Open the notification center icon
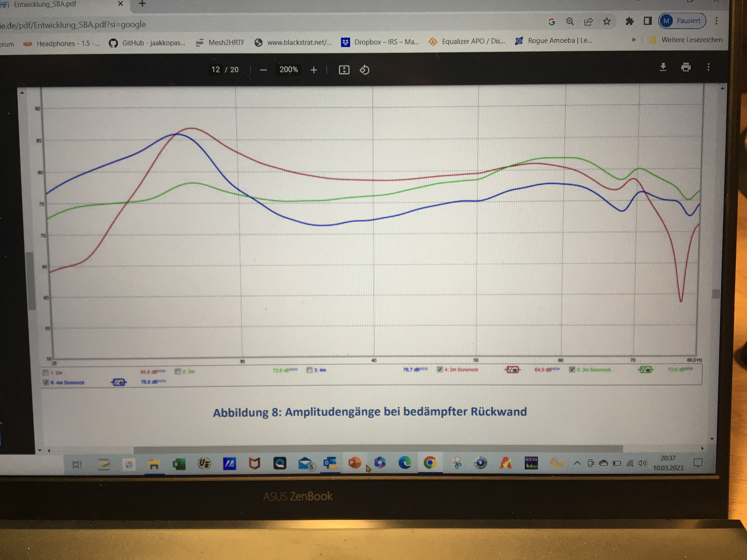Image resolution: width=747 pixels, height=560 pixels. (698, 463)
